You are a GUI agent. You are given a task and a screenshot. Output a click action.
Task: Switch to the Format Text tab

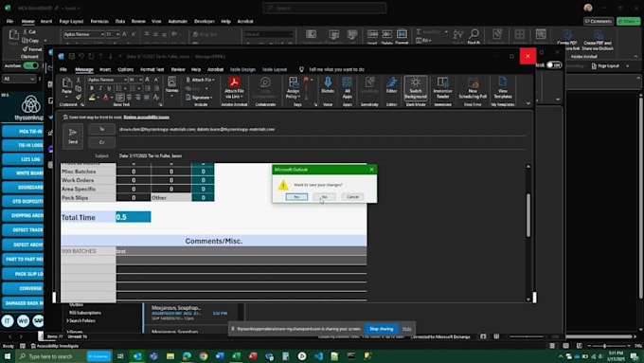point(152,69)
